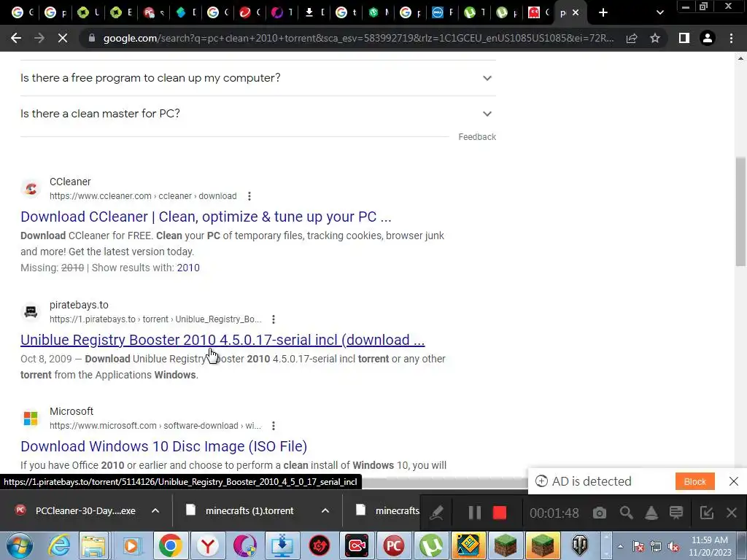This screenshot has width=747, height=560.
Task: Take a screenshot with recorder camera
Action: tap(600, 513)
